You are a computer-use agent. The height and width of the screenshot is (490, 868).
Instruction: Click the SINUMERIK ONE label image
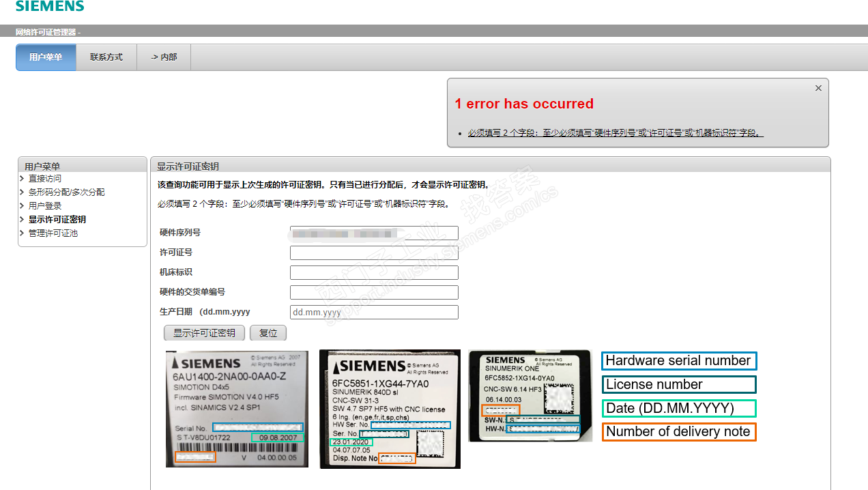[x=530, y=396]
